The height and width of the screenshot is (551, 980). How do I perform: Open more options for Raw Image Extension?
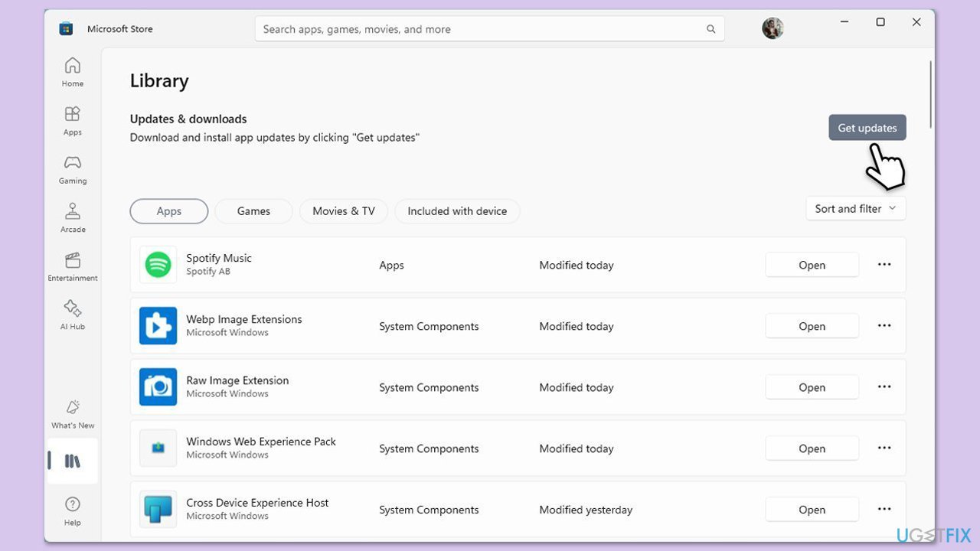point(884,387)
